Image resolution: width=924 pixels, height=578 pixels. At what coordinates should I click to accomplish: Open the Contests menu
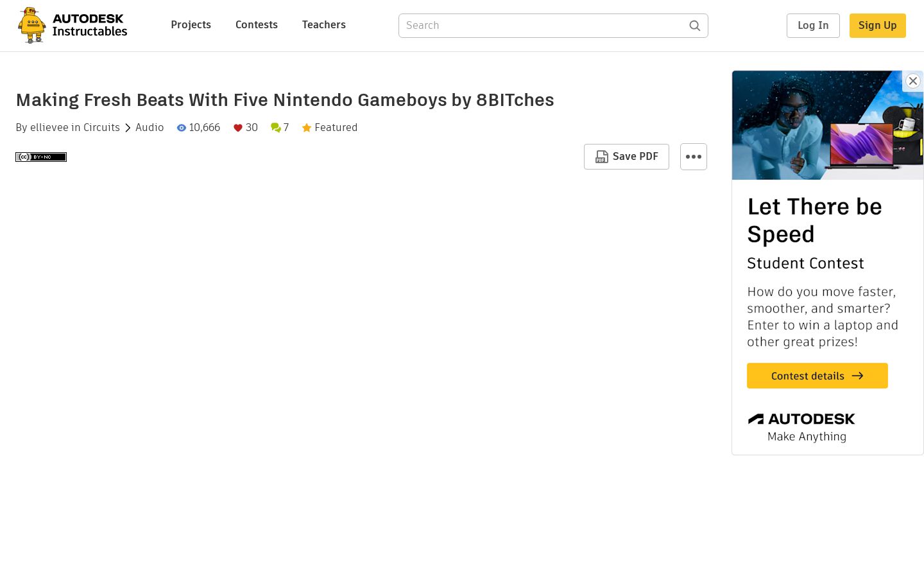click(x=257, y=25)
